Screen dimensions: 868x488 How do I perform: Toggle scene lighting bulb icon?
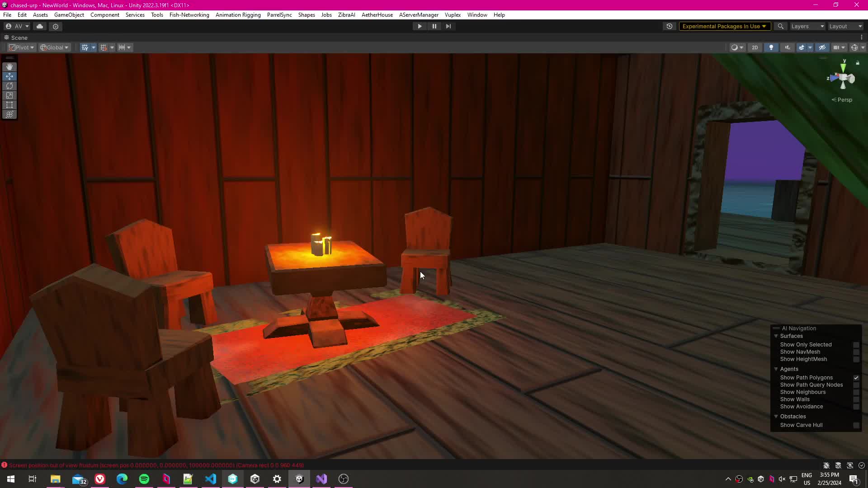(x=771, y=47)
